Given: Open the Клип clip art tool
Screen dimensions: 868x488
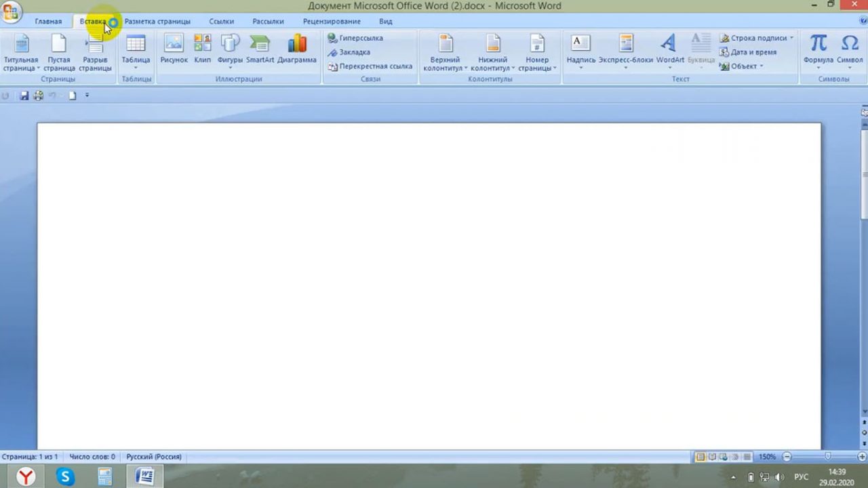Looking at the screenshot, I should pos(202,49).
